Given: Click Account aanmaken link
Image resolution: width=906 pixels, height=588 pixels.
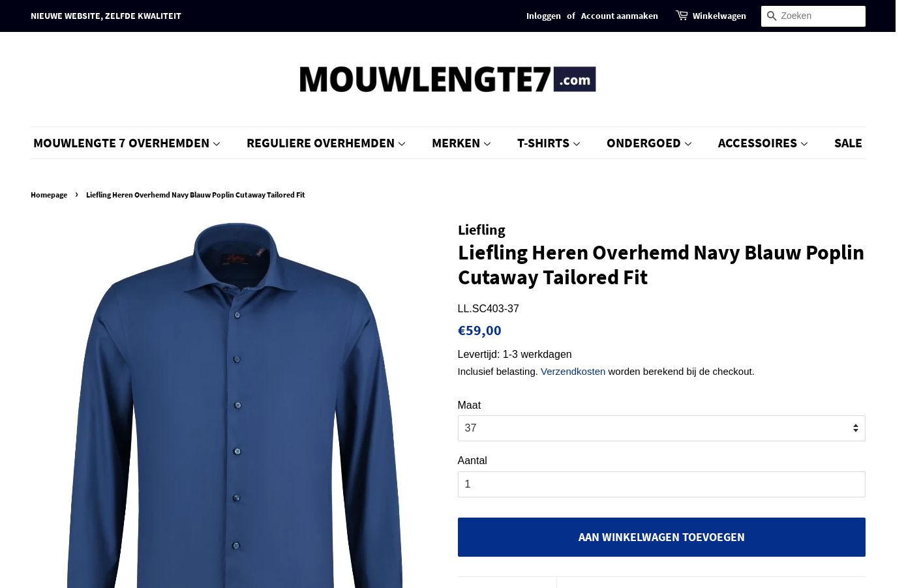Looking at the screenshot, I should 619,16.
